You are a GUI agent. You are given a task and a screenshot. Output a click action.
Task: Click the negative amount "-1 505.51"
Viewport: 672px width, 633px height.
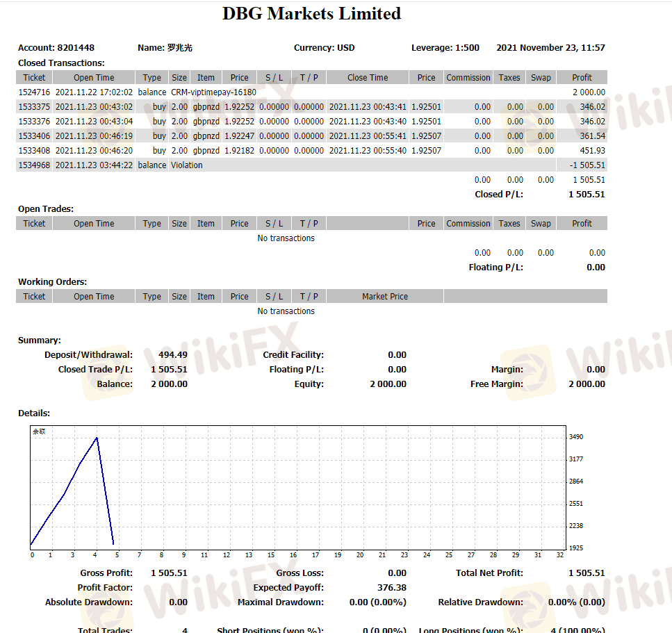(x=588, y=165)
